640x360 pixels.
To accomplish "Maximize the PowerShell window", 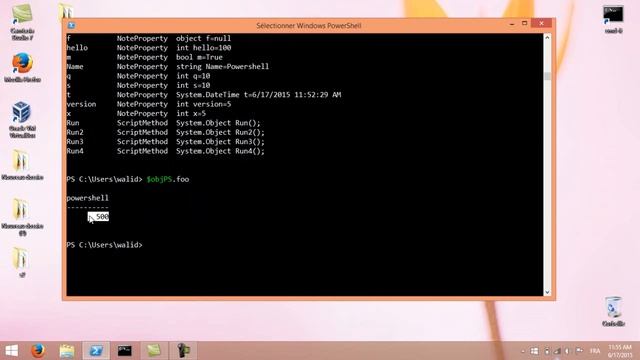I will 524,24.
